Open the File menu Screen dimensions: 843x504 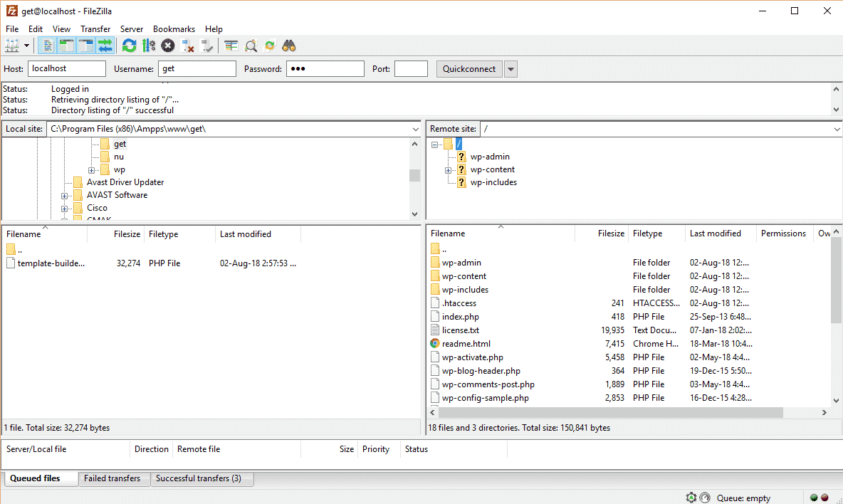click(x=12, y=29)
